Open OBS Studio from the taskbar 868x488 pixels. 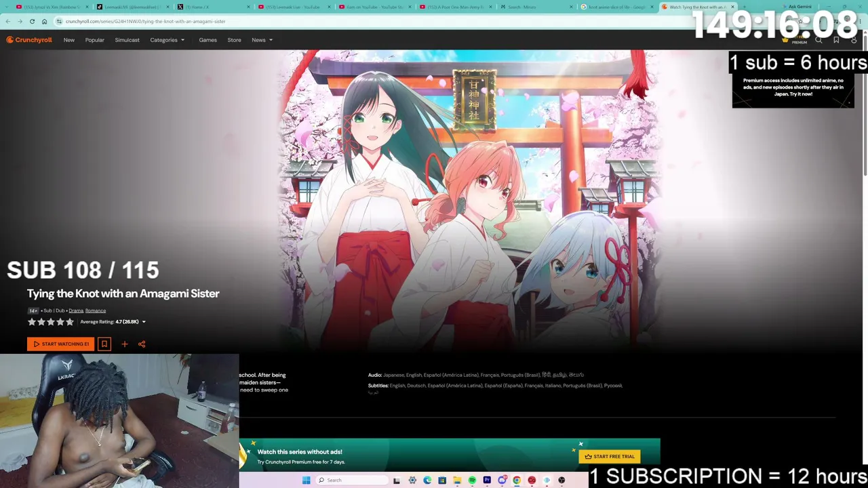(x=561, y=481)
